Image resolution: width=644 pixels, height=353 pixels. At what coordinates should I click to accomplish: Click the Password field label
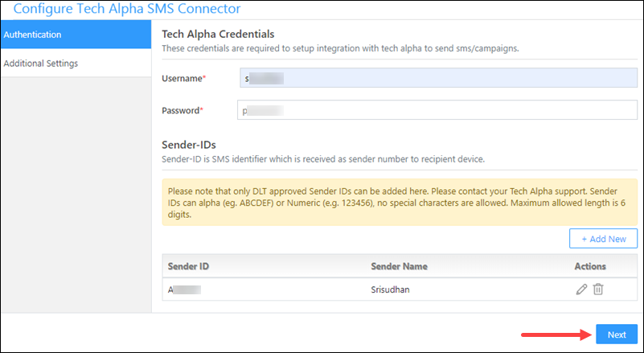(x=183, y=110)
